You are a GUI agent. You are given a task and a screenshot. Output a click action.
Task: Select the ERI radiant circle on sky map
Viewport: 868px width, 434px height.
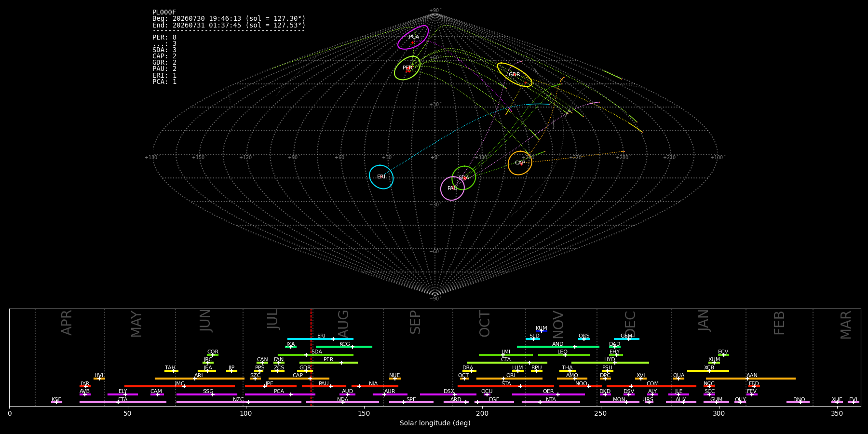[x=381, y=177]
